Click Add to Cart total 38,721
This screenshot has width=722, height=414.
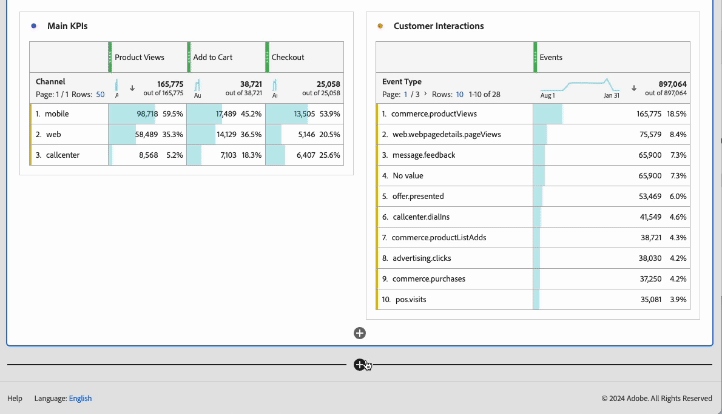tap(251, 84)
